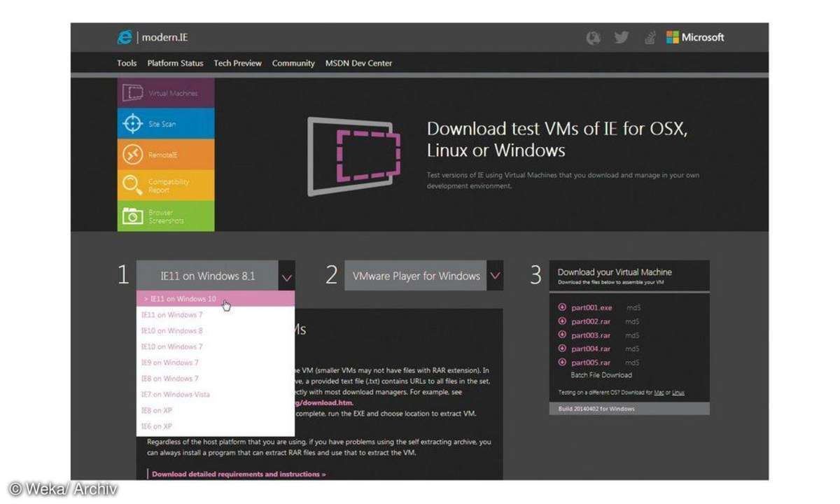Screen dimensions: 840x504
Task: Click the Download your Virtual Machine heading
Action: (x=615, y=272)
